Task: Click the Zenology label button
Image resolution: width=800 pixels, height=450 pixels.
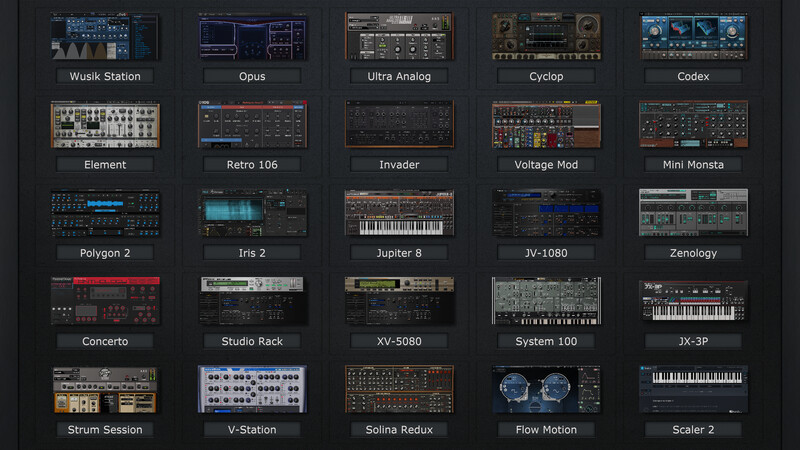Action: (693, 253)
